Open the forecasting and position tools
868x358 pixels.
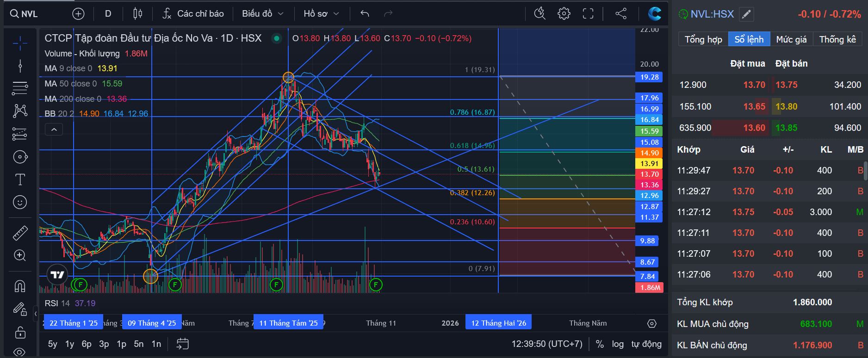[x=20, y=134]
